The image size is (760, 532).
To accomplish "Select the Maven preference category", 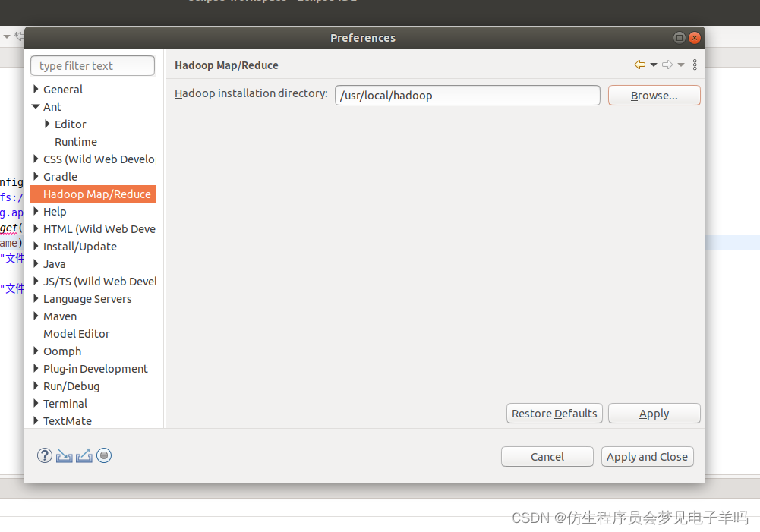I will (60, 316).
